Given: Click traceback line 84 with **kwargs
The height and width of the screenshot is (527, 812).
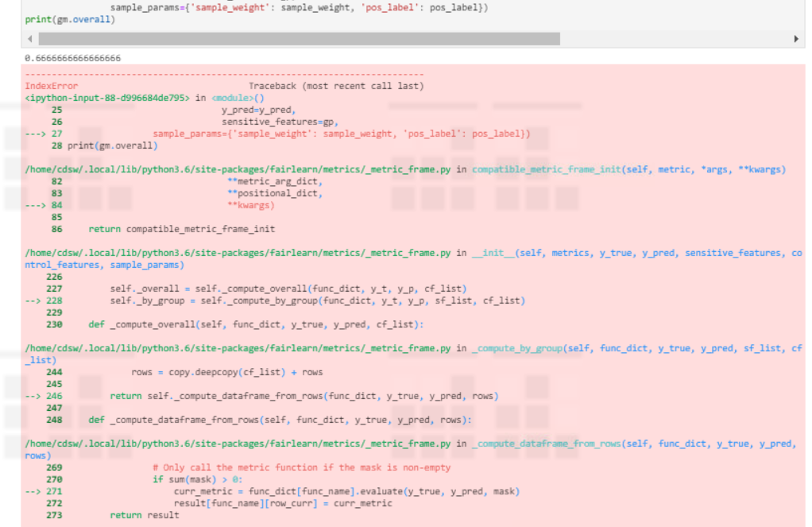Looking at the screenshot, I should 250,205.
